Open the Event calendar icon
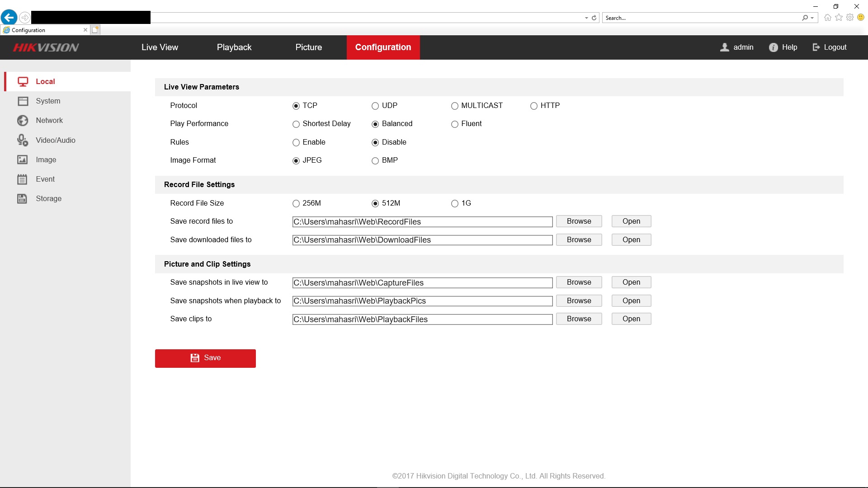The width and height of the screenshot is (868, 488). [x=23, y=179]
